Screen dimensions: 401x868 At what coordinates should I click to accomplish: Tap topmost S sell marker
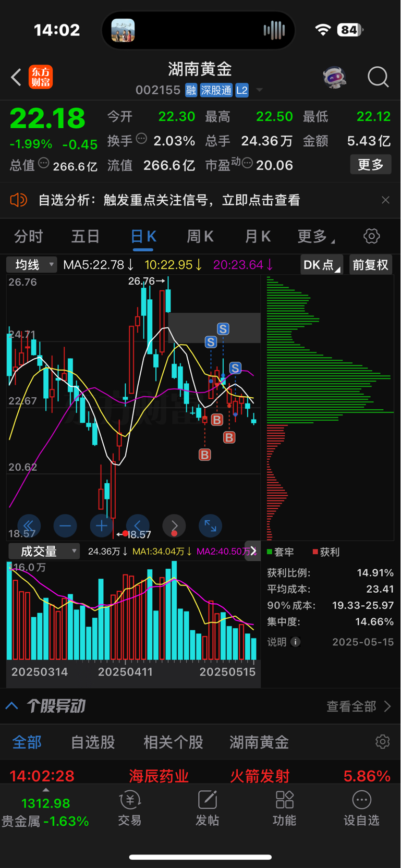point(223,329)
